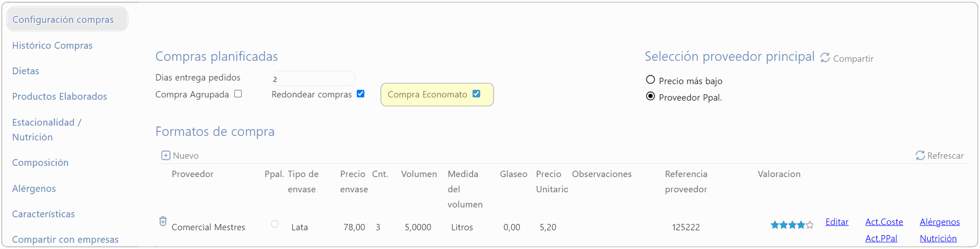Disable the Compra Economato checkbox
This screenshot has height=249, width=980.
pyautogui.click(x=476, y=94)
